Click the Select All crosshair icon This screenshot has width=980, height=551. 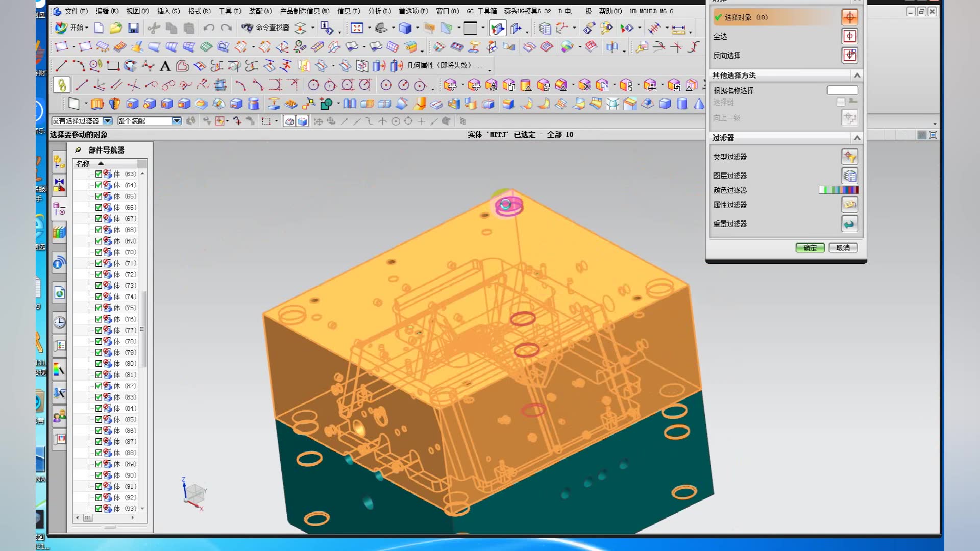coord(849,36)
